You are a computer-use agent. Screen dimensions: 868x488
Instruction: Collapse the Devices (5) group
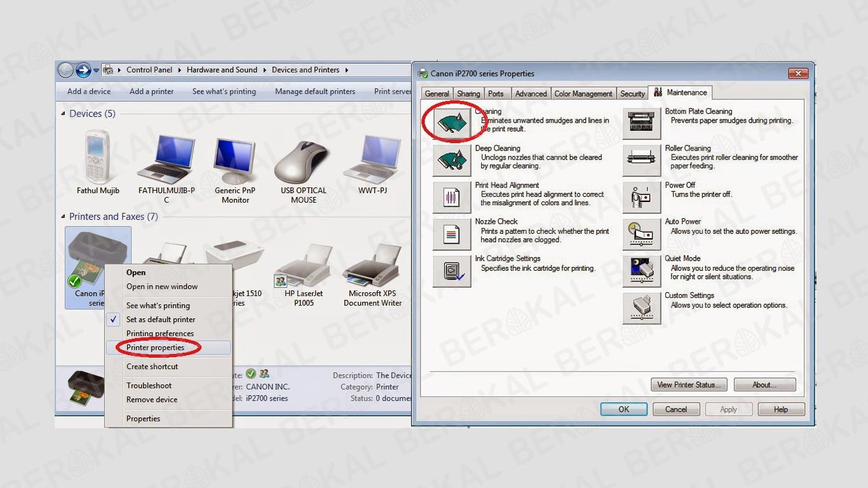pyautogui.click(x=63, y=114)
